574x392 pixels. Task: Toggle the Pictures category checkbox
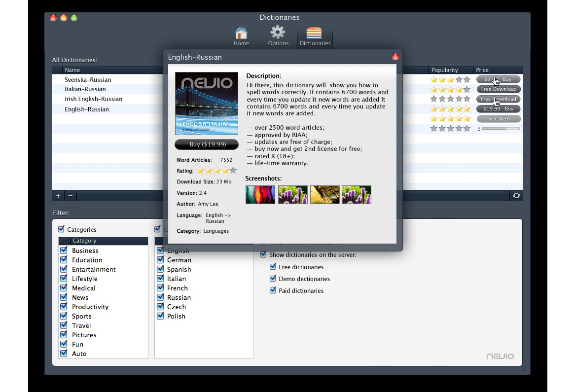(64, 334)
